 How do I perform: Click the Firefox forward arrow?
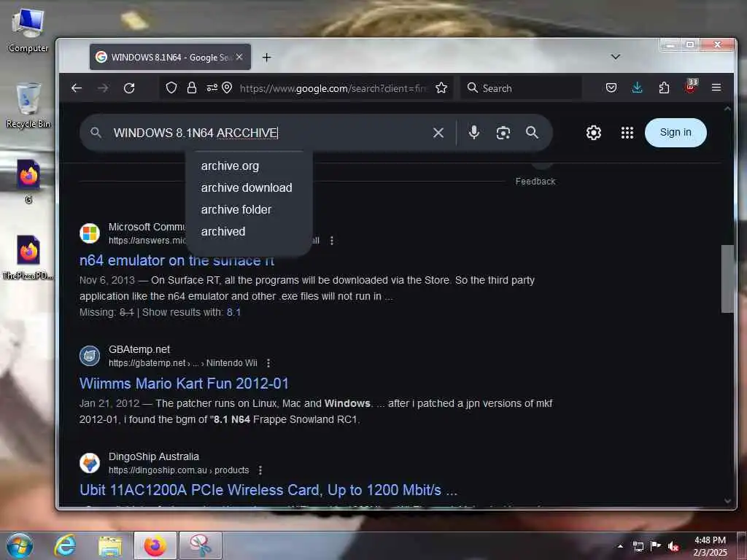[x=103, y=88]
